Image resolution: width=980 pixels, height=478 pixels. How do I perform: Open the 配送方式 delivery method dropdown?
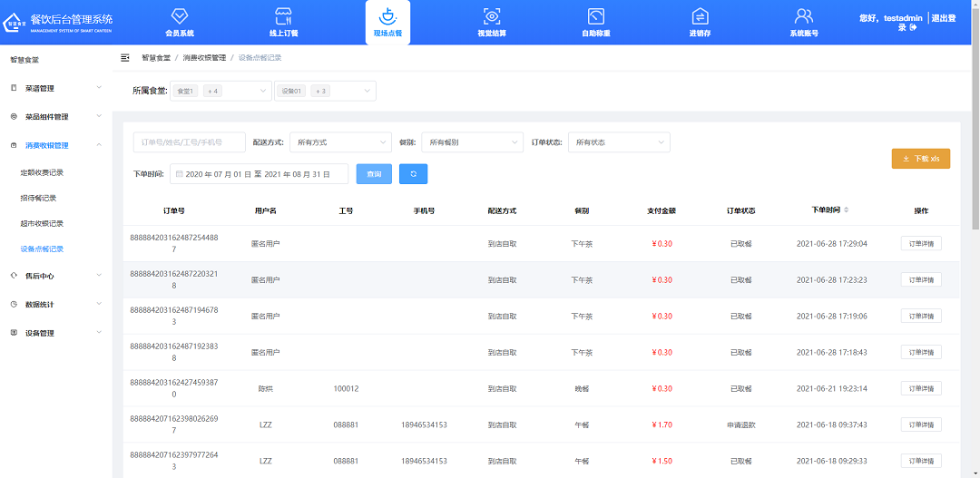(340, 142)
